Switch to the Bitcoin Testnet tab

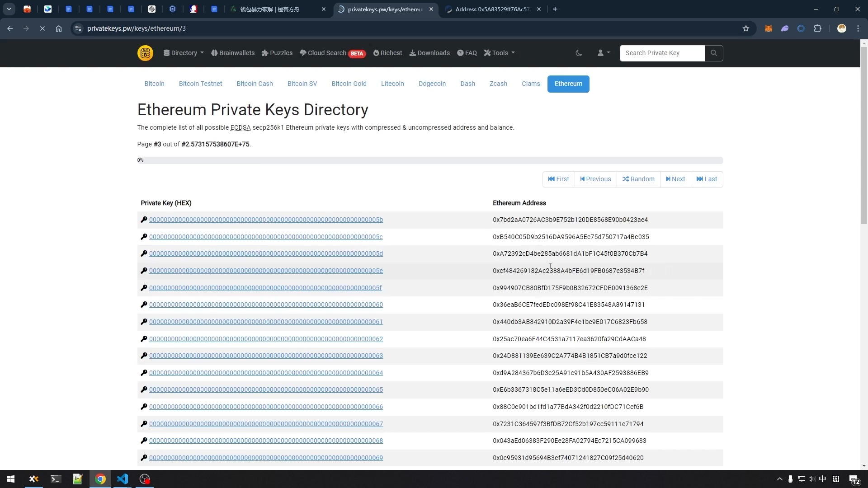click(x=200, y=84)
